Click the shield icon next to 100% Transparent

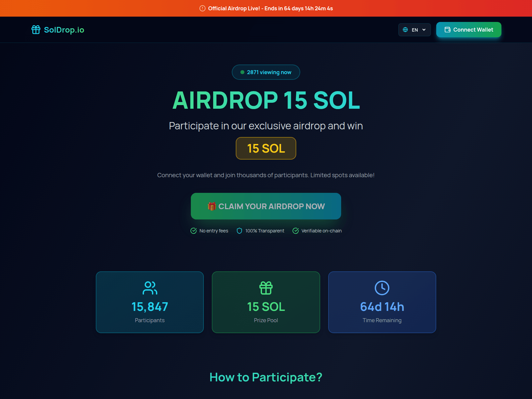pyautogui.click(x=239, y=231)
